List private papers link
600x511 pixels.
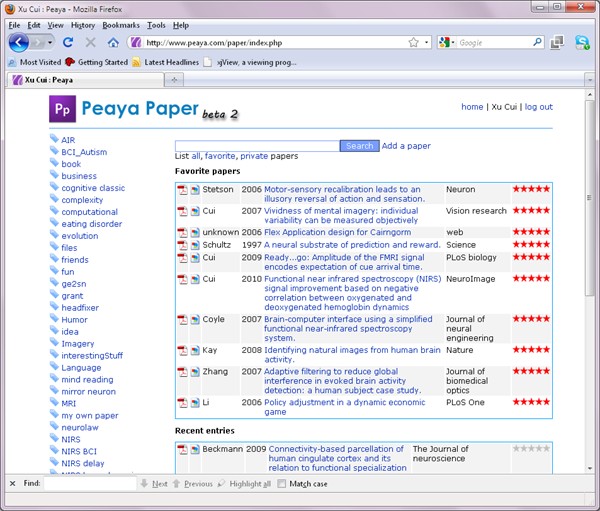pos(254,156)
